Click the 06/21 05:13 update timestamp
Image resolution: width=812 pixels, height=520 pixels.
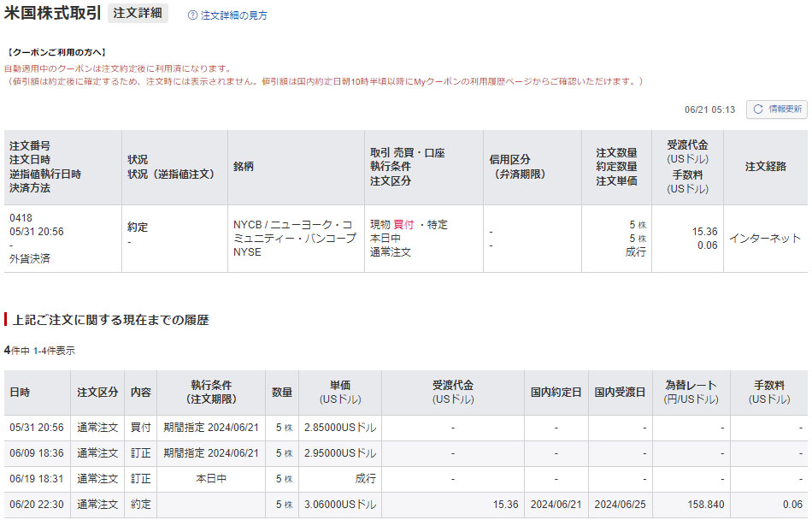[709, 110]
